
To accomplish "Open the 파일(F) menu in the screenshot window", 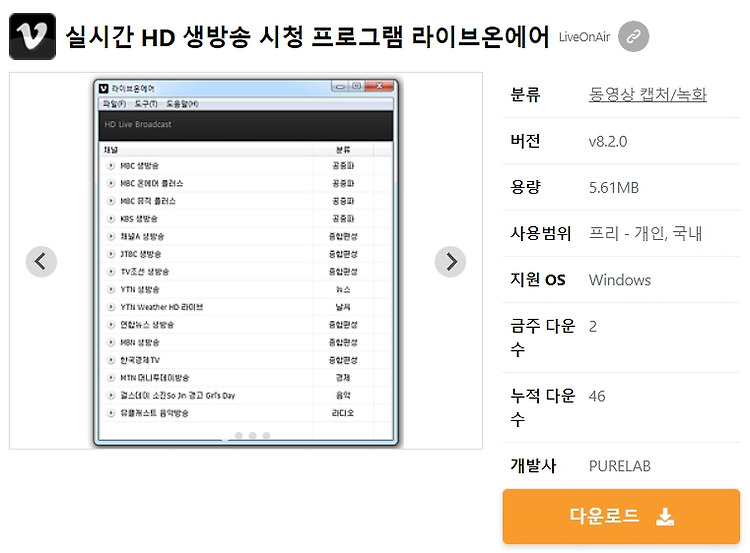I will pos(114,104).
